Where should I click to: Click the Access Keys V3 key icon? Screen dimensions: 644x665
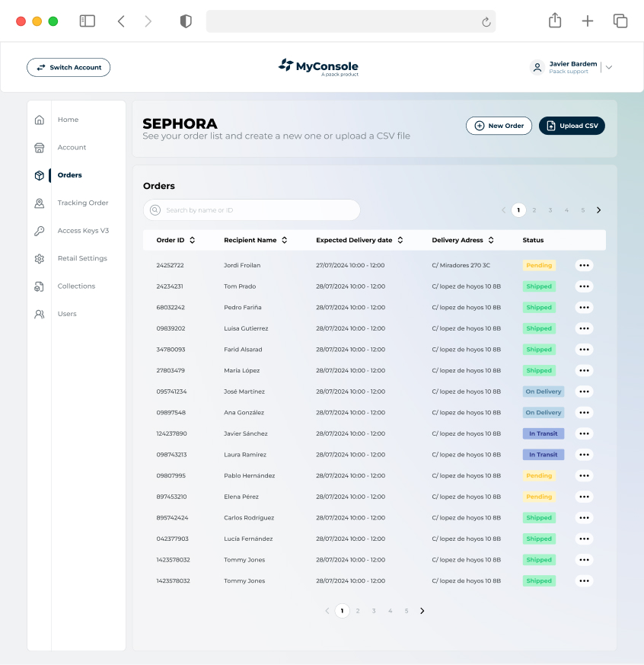(x=40, y=231)
